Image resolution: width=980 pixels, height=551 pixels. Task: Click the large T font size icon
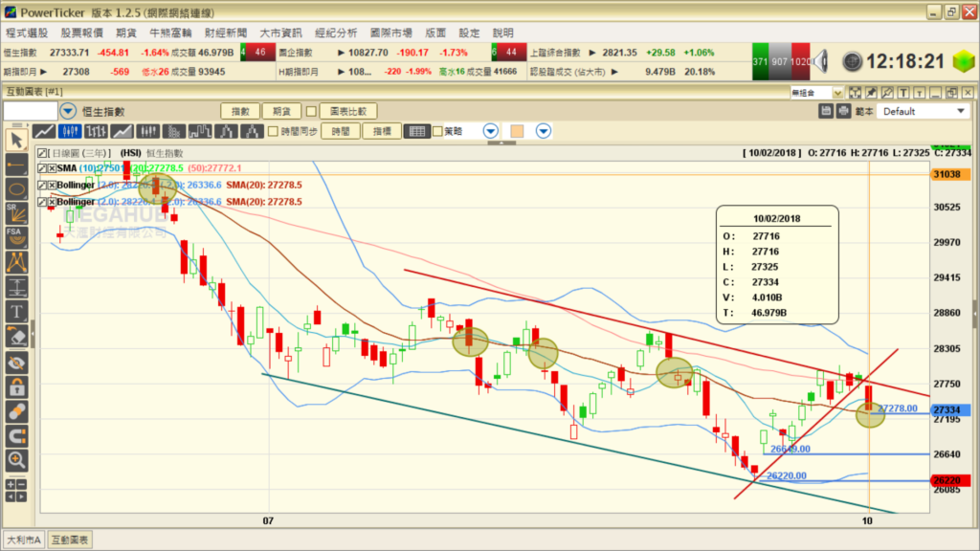click(x=903, y=93)
